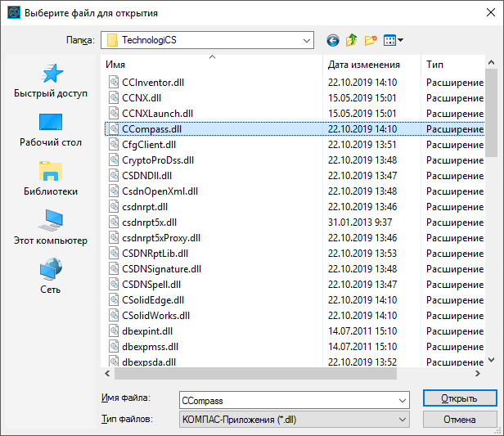Select the CSolidWorks.dll file

pos(155,315)
